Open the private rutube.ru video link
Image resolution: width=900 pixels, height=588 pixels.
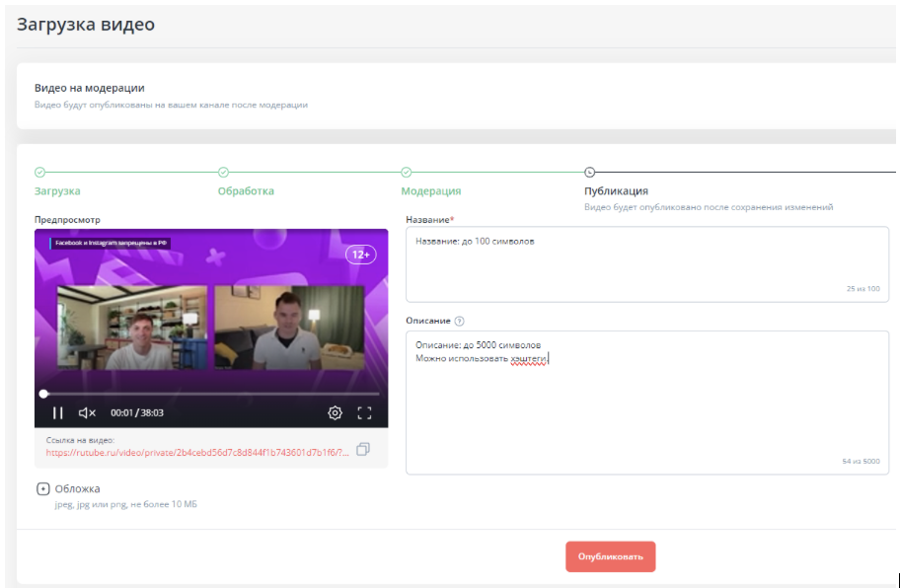coord(197,453)
